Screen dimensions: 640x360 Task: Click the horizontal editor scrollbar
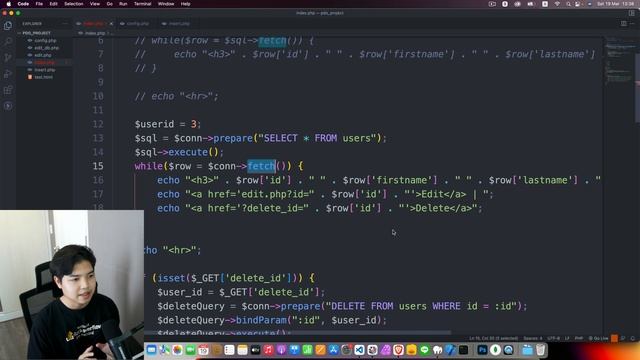tap(298, 333)
